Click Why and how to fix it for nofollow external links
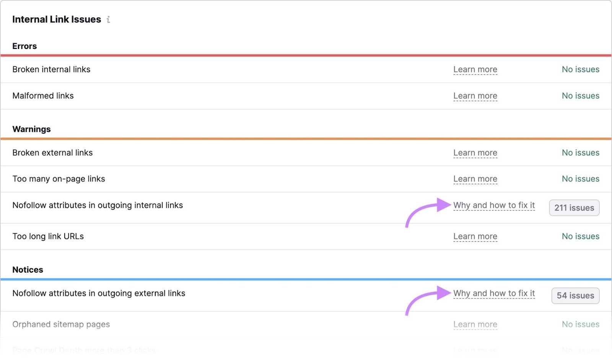 point(494,293)
